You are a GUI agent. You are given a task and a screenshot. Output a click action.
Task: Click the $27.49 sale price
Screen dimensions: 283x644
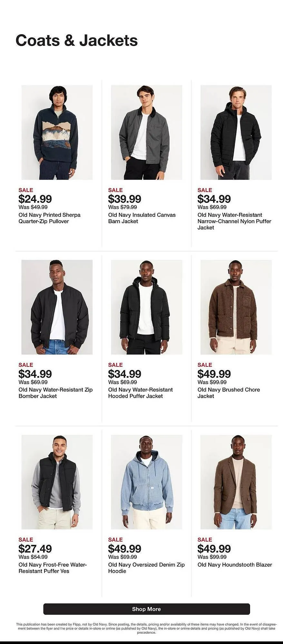coord(35,548)
